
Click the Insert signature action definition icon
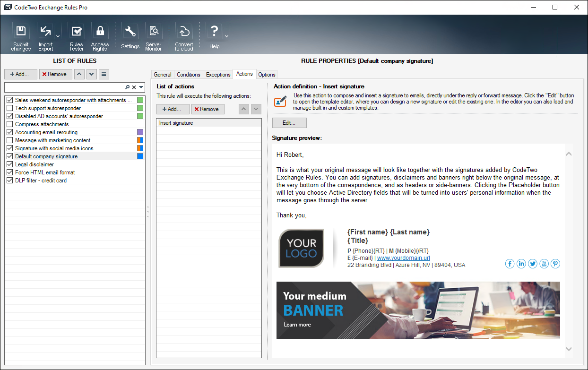pyautogui.click(x=280, y=101)
